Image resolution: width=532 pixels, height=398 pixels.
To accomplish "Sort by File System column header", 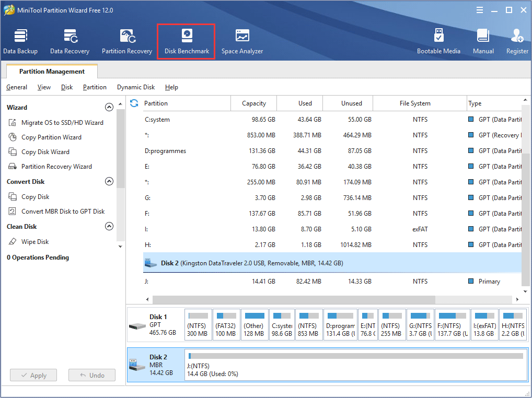I will (420, 103).
